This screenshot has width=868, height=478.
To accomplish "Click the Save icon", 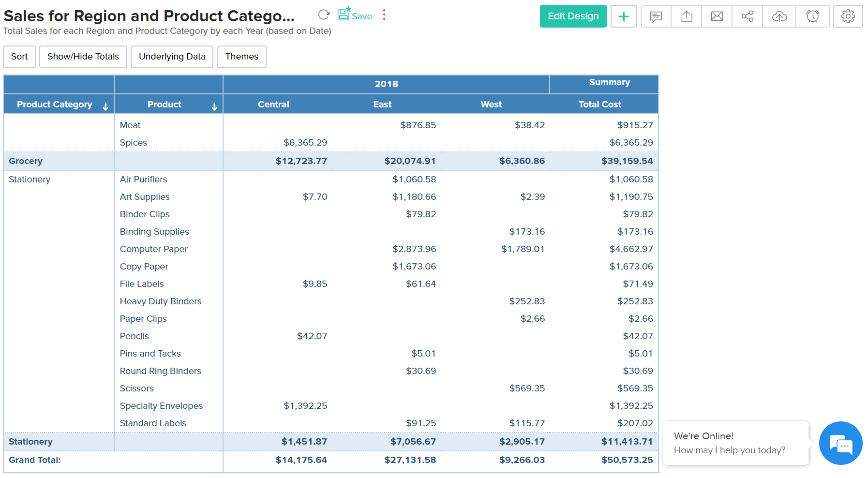I will point(355,15).
